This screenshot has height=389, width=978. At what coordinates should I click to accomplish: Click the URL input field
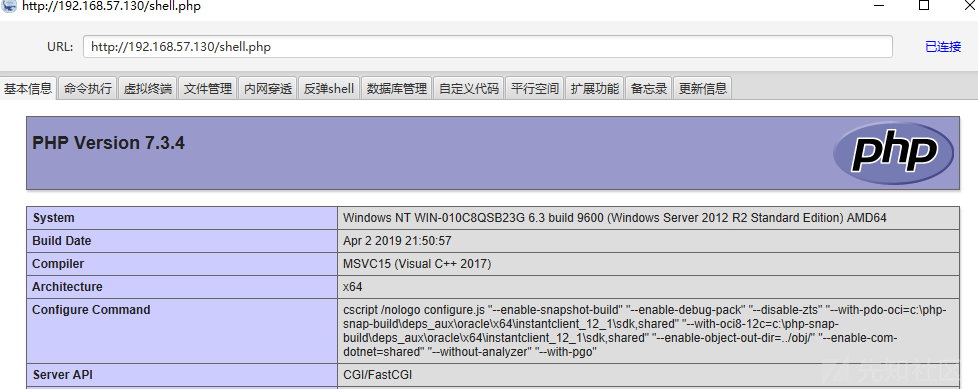pyautogui.click(x=488, y=47)
